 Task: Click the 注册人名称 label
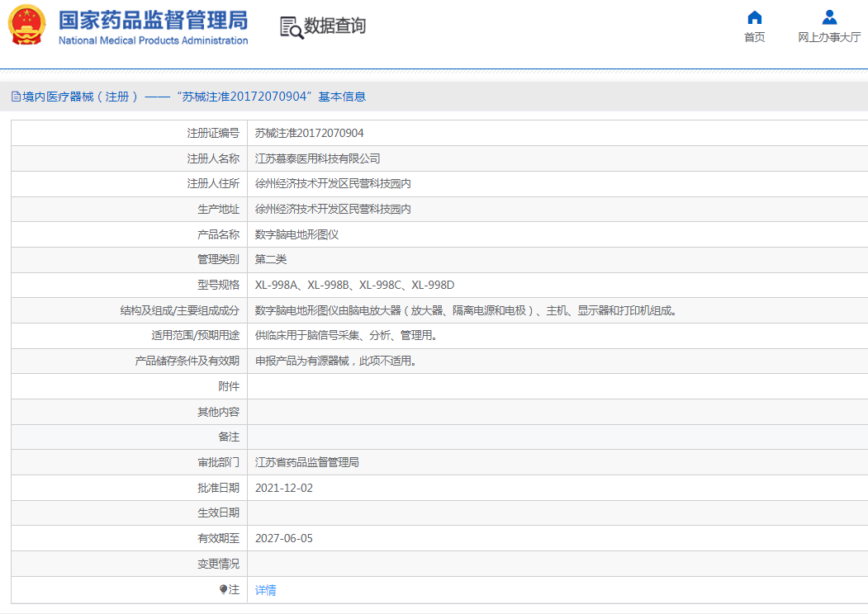tap(213, 158)
